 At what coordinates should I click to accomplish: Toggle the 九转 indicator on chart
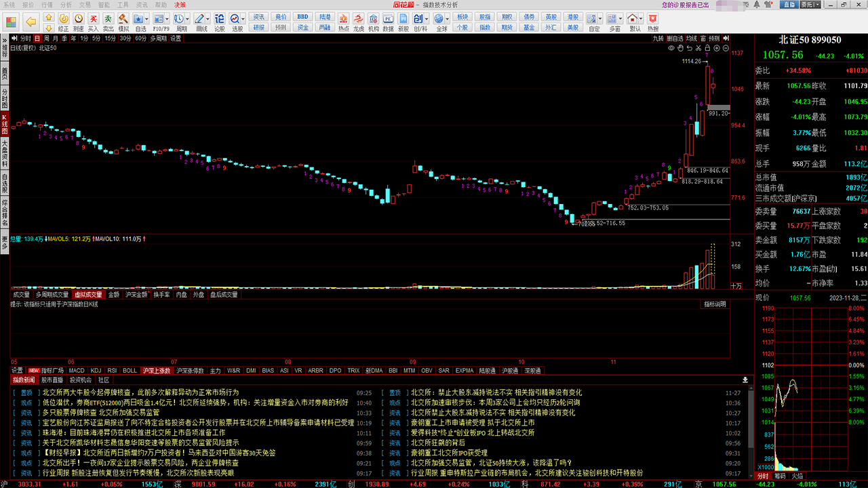[658, 39]
